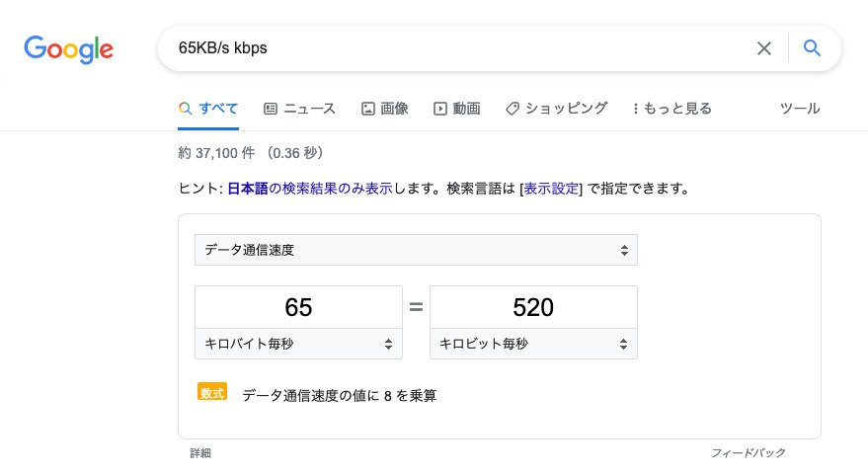Clear the search box with X icon

tap(763, 48)
